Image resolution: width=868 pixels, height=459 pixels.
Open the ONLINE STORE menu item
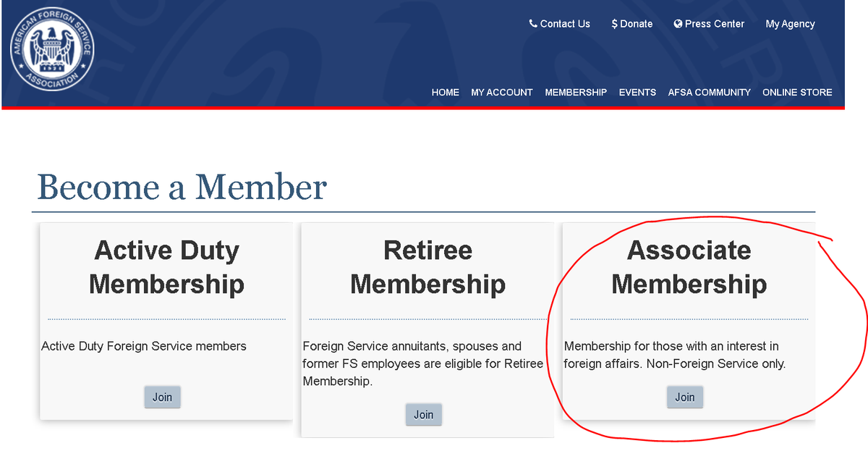[797, 92]
